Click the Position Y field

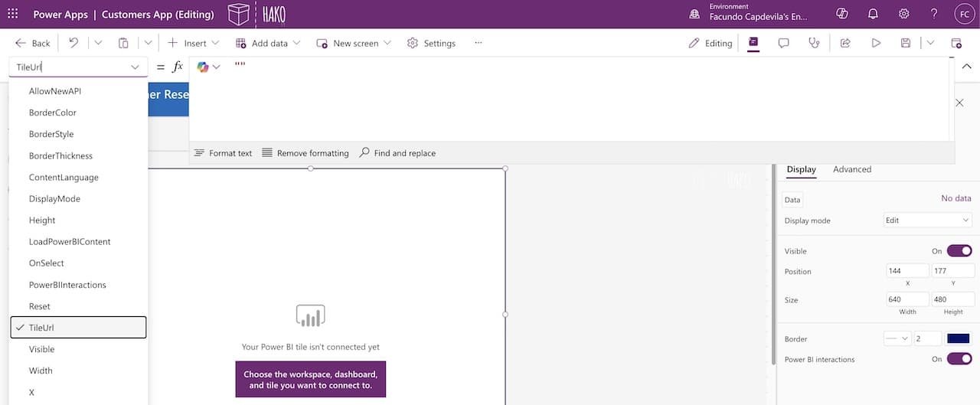click(x=953, y=271)
